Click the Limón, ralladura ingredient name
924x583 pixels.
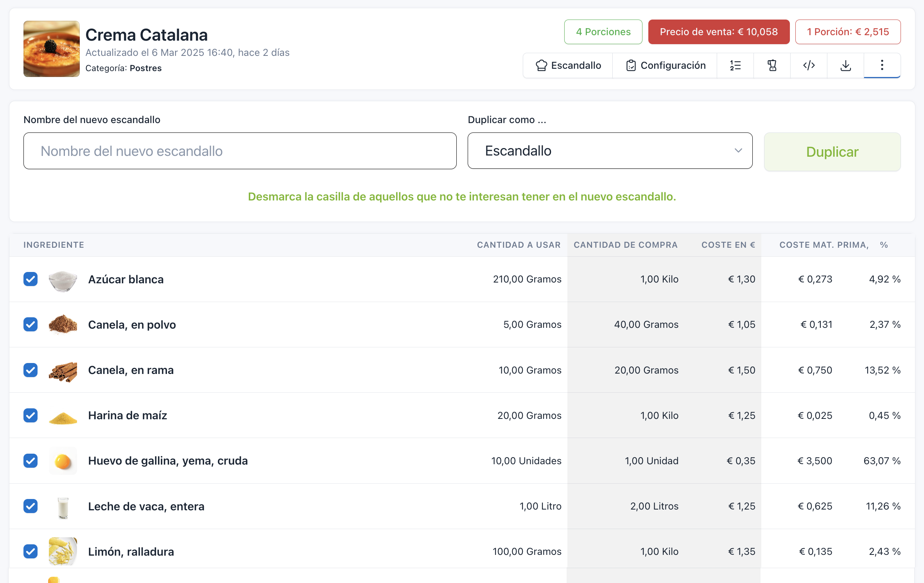131,552
